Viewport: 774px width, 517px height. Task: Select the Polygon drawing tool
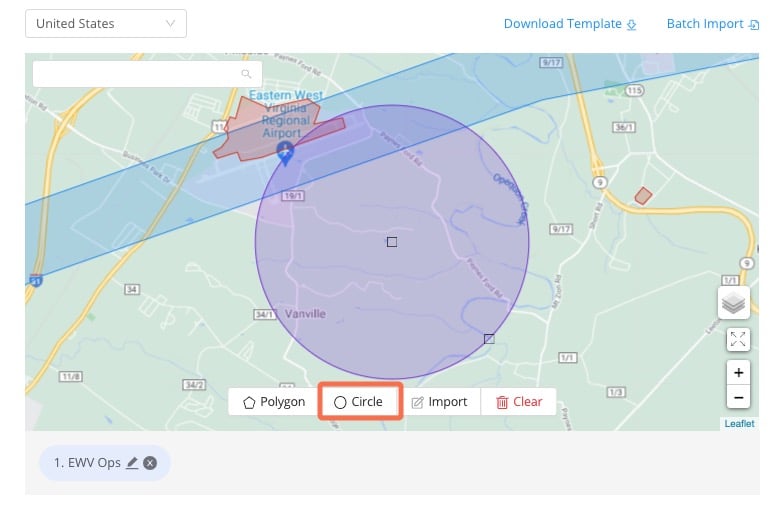point(274,402)
